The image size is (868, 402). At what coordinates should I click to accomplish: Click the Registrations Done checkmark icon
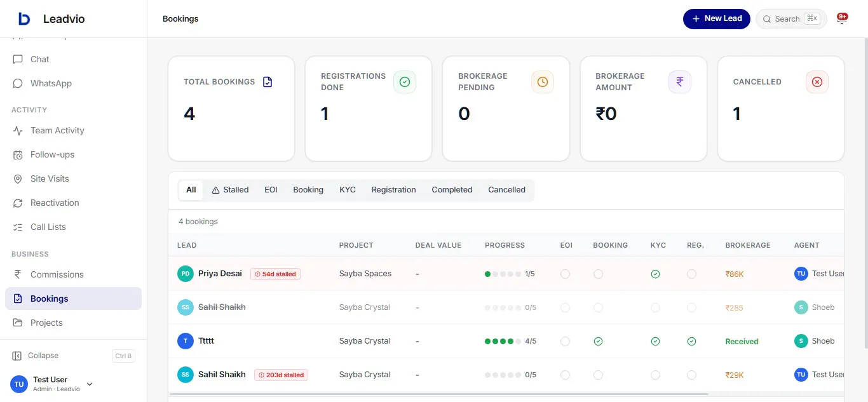[x=405, y=82]
